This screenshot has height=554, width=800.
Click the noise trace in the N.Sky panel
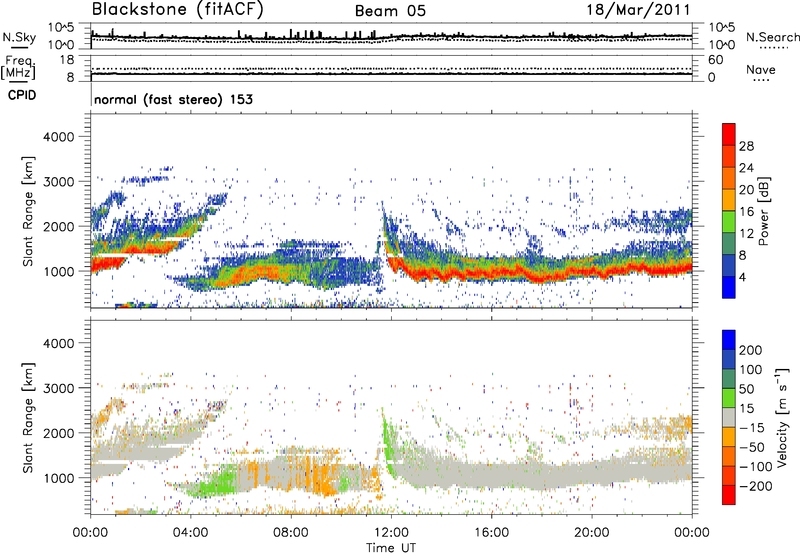click(x=391, y=37)
